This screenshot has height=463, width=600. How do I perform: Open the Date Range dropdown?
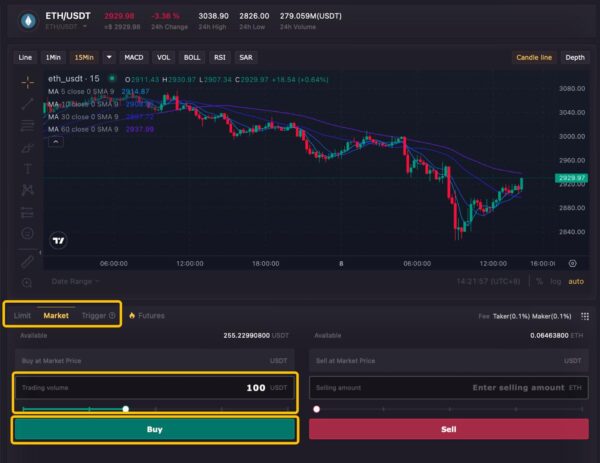75,282
